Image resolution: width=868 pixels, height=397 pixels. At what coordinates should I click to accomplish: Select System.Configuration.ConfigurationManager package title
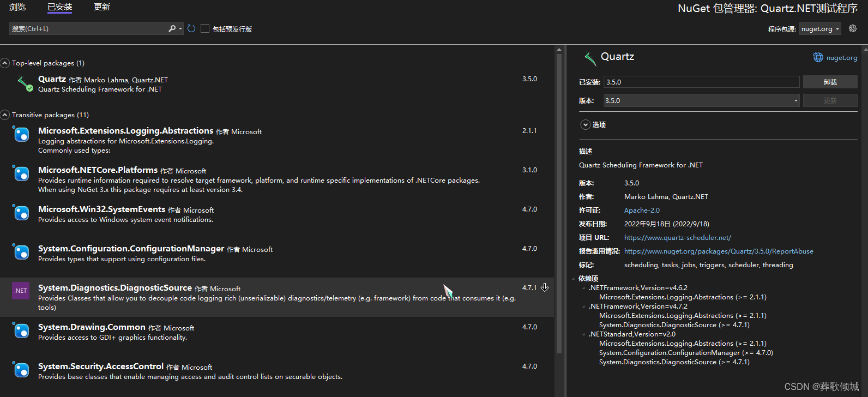(x=131, y=249)
